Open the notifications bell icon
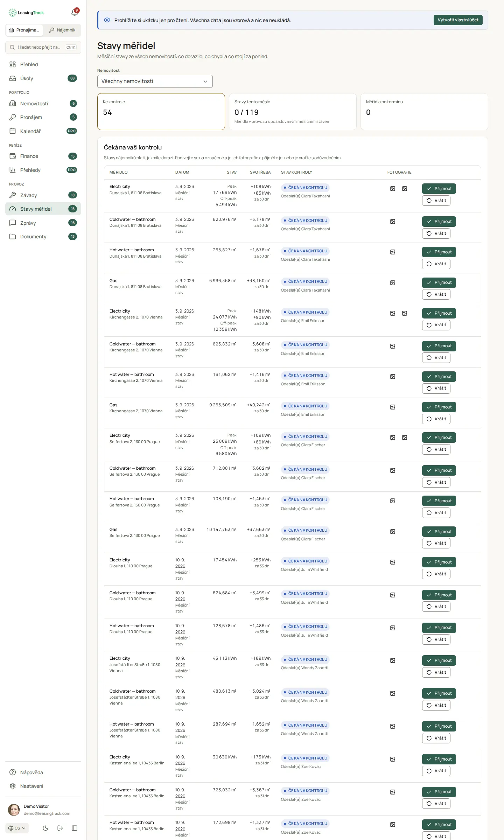The height and width of the screenshot is (840, 504). 74,13
